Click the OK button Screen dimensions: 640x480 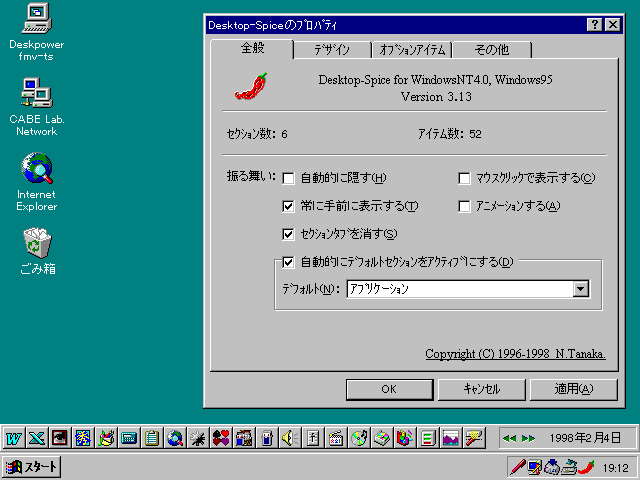tap(389, 389)
